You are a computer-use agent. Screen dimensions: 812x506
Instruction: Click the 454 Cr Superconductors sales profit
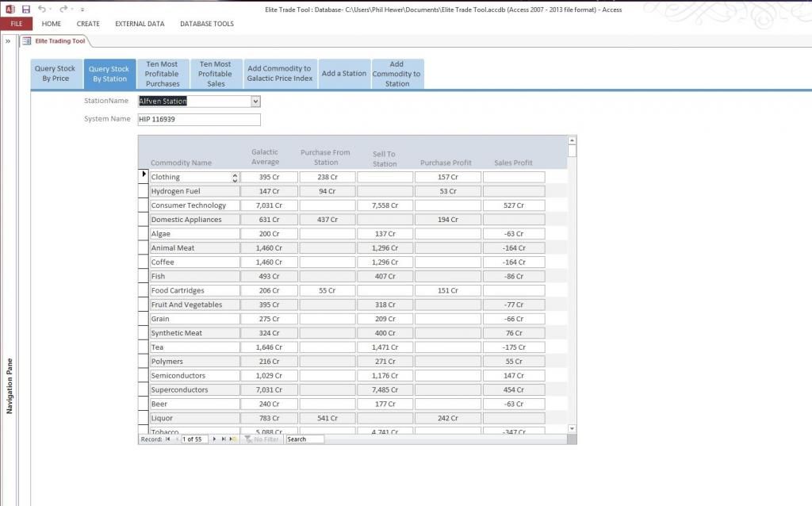[x=514, y=389]
